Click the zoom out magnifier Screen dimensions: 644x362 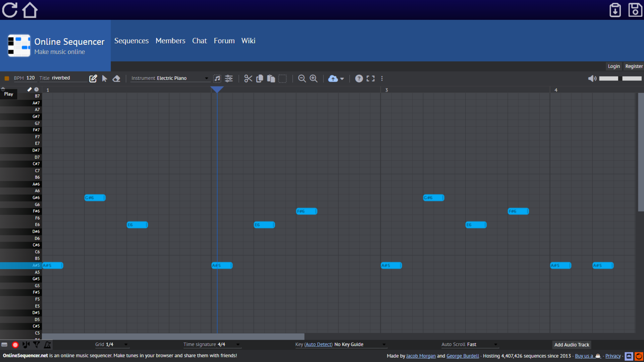point(302,78)
